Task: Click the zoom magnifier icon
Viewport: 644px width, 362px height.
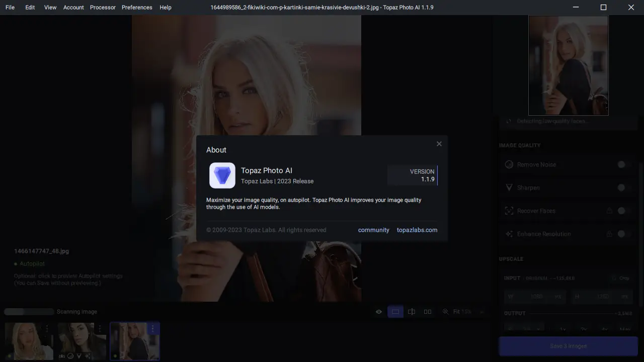Action: pos(445,312)
